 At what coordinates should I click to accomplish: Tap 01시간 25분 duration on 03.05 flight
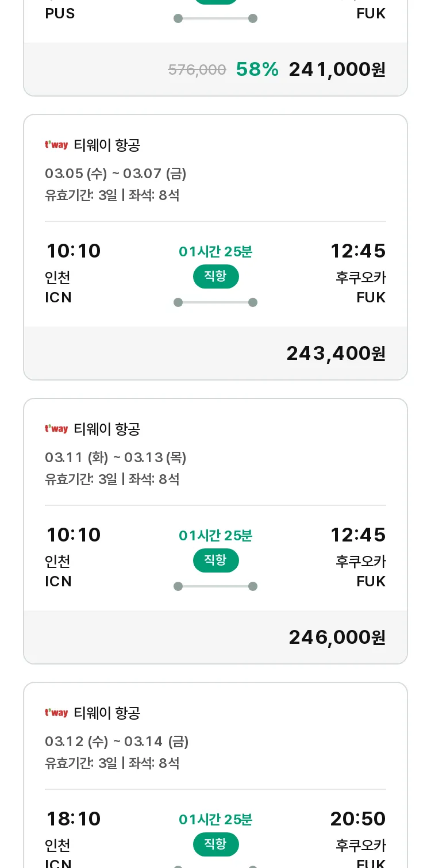pos(215,252)
